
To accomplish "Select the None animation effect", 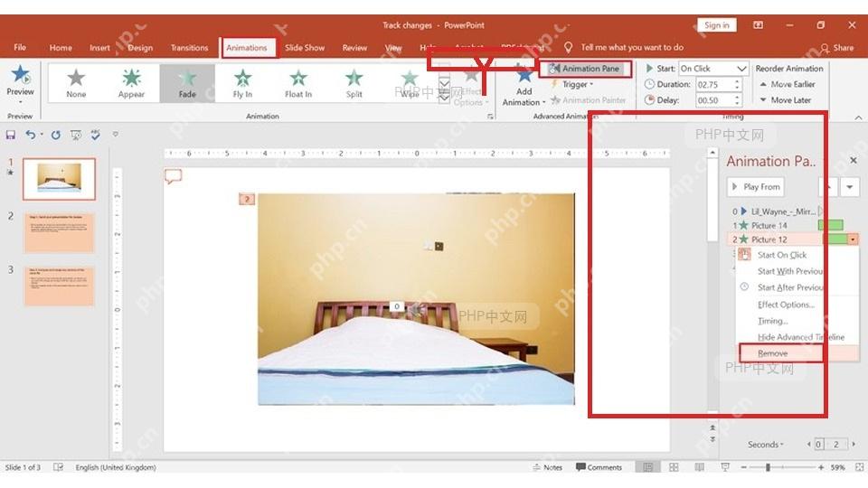I will point(76,83).
